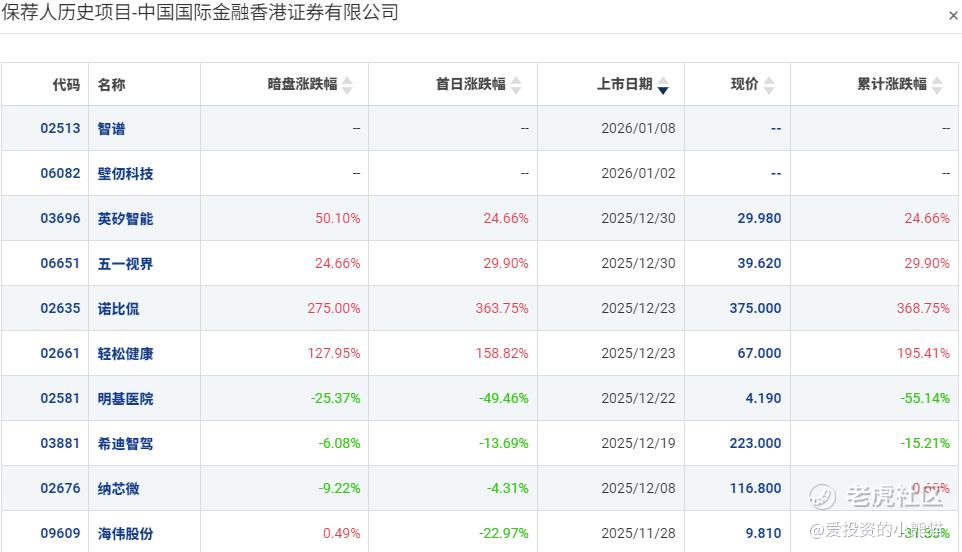Select cumulative change -55.14%
Viewport: 962px width, 552px height.
coord(925,398)
